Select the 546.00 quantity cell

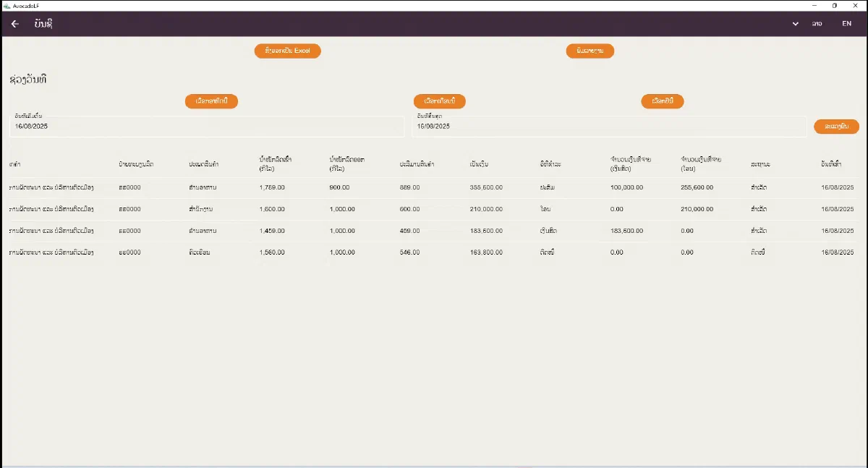coord(409,252)
